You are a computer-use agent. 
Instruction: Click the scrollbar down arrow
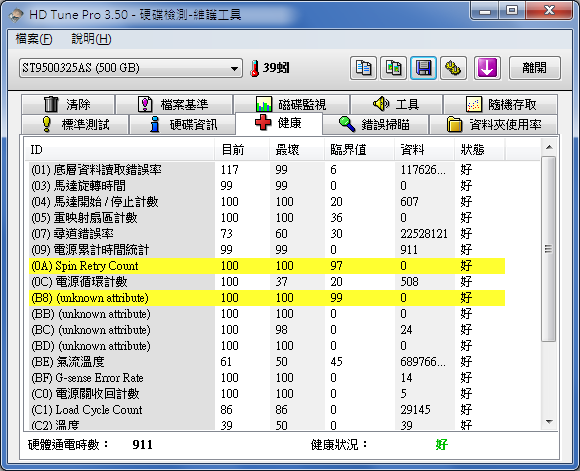[x=549, y=422]
